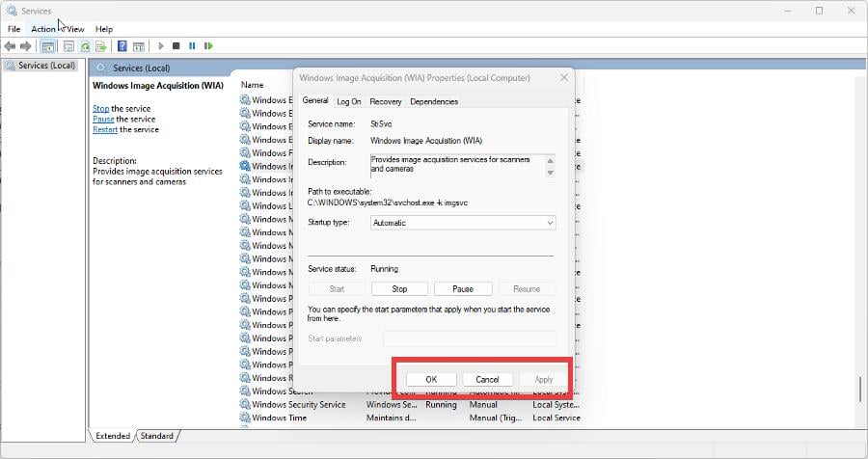Screen dimensions: 868x459
Task: Select the Standard view tab
Action: pyautogui.click(x=156, y=436)
